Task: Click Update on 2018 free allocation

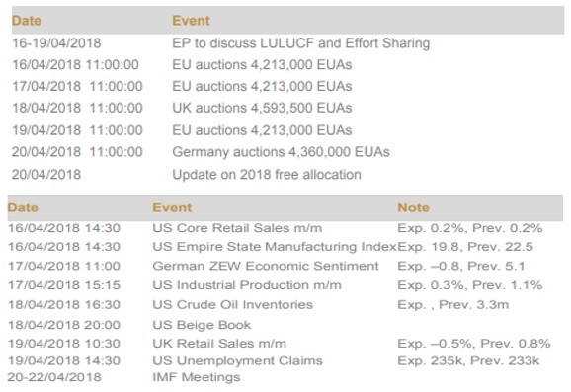Action: 267,175
